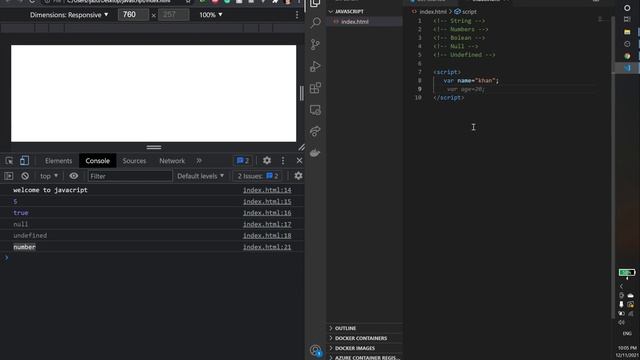Switch to Console tab
This screenshot has height=360, width=640.
tap(98, 161)
